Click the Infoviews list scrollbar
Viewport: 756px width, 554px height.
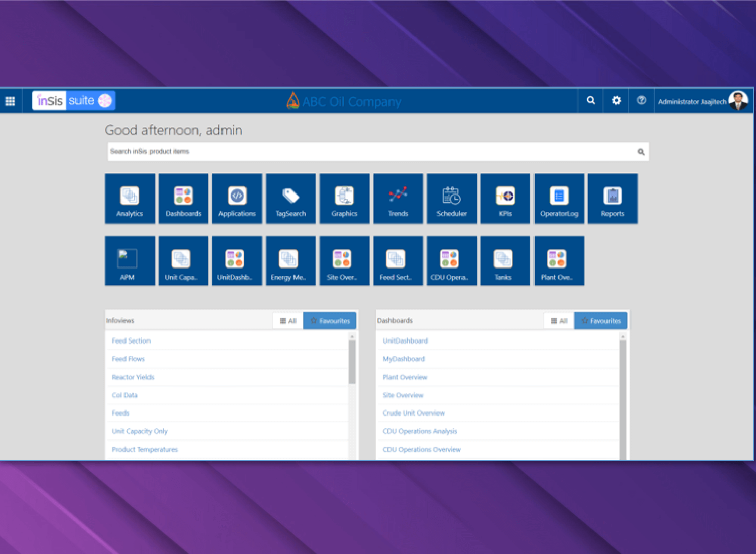click(352, 363)
